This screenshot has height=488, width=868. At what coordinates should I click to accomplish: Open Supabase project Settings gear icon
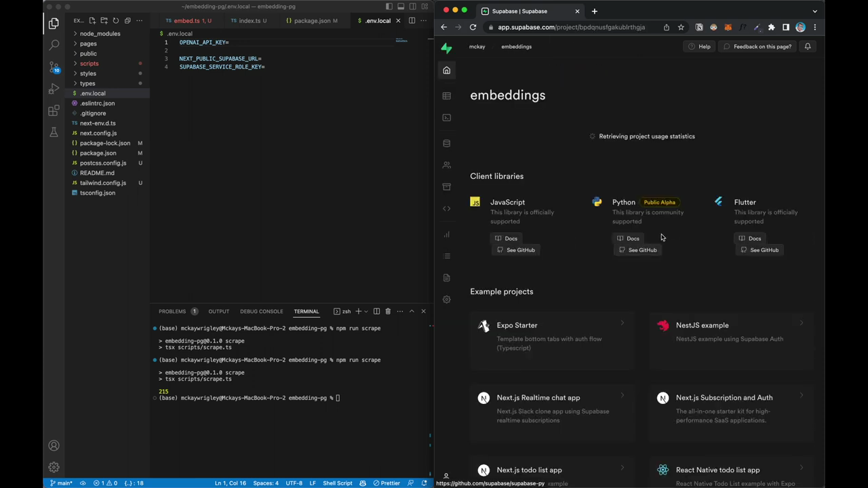coord(446,300)
